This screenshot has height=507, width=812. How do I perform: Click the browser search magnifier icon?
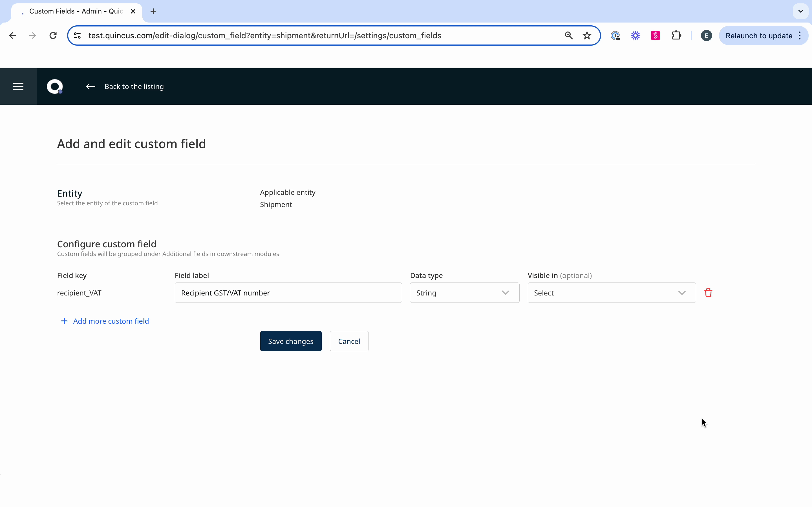(x=568, y=35)
